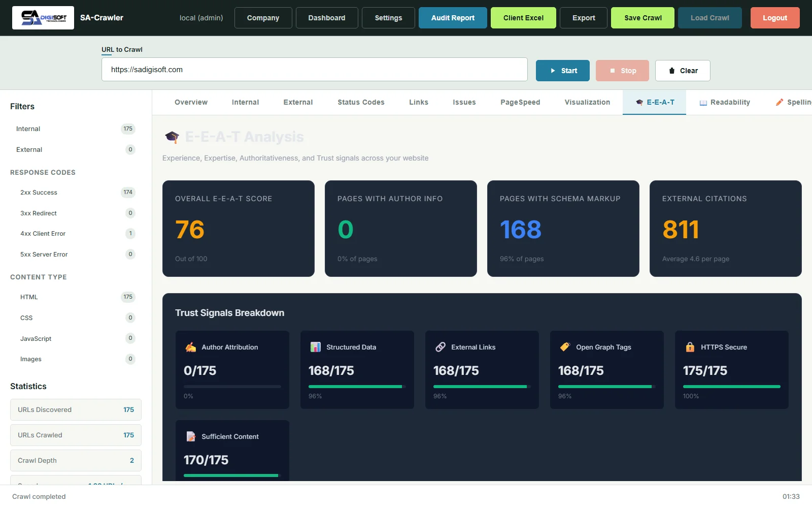
Task: Open the Links tab
Action: tap(419, 102)
